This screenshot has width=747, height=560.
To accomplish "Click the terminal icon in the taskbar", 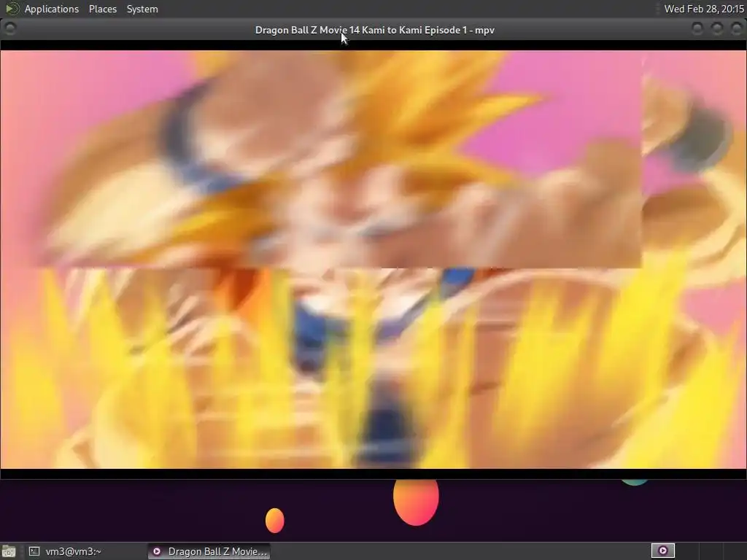I will pos(34,551).
